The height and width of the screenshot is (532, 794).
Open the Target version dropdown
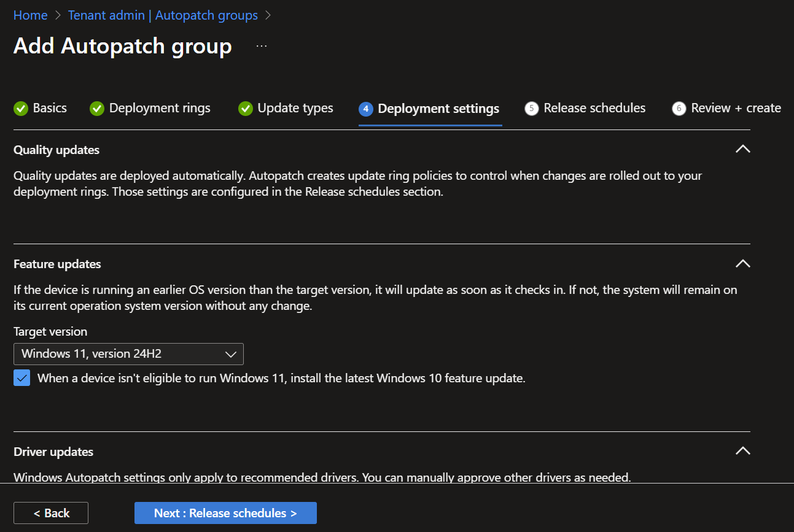pyautogui.click(x=128, y=354)
